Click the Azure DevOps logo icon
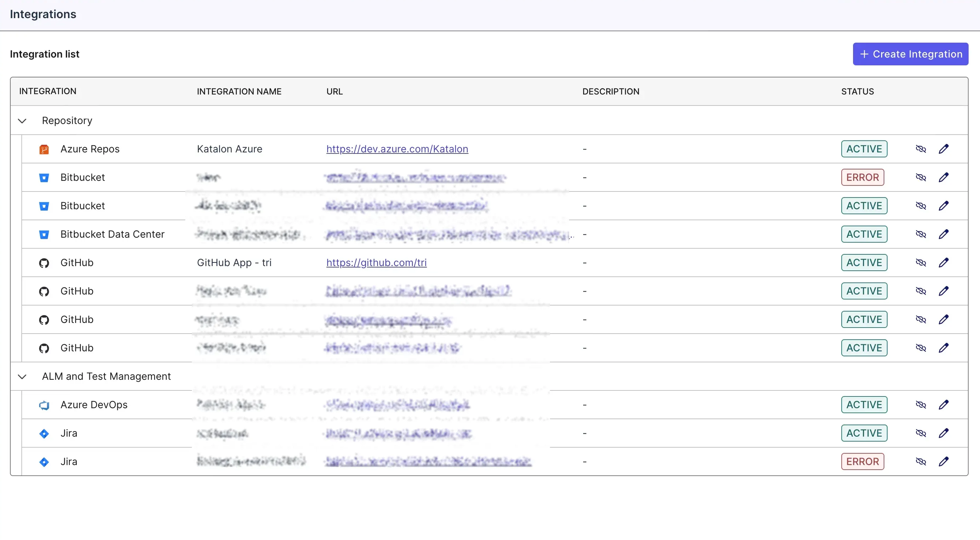The width and height of the screenshot is (980, 540). point(44,405)
